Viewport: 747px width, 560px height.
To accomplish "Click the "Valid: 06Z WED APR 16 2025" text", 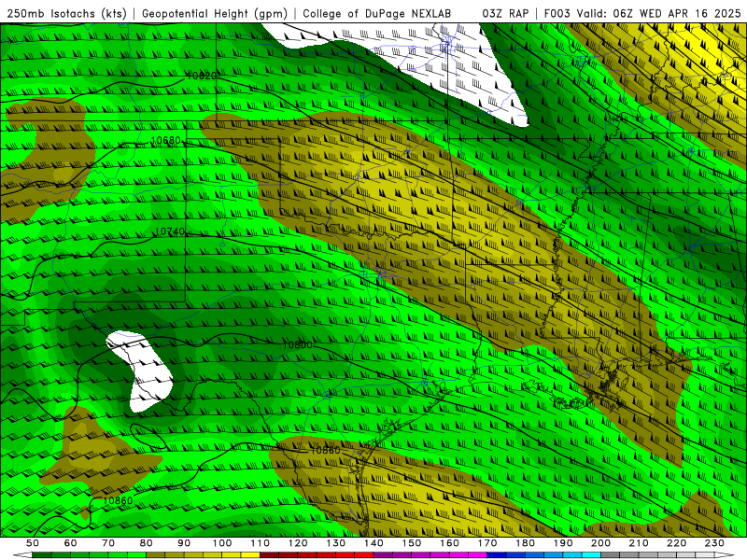I will (x=659, y=13).
